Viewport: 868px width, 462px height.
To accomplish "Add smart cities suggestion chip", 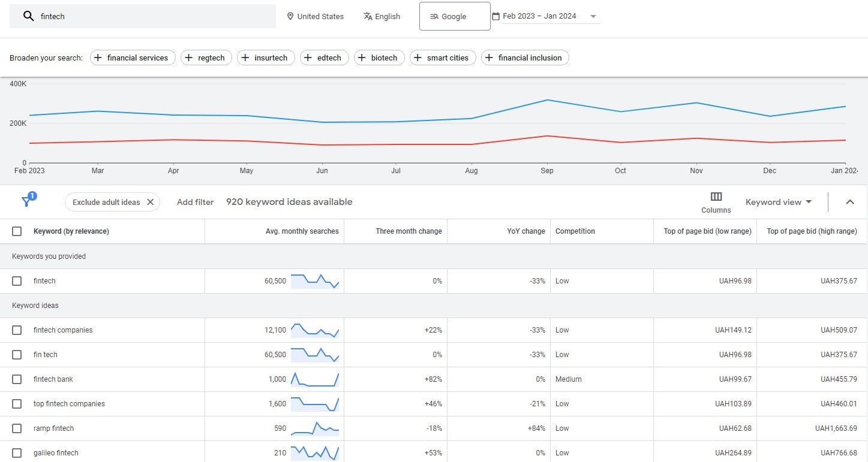I will [443, 58].
